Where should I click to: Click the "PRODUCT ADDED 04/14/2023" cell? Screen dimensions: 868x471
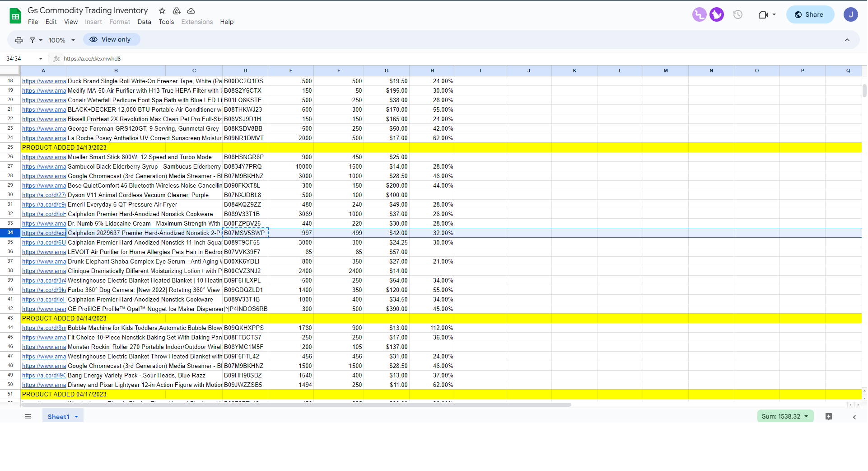click(64, 319)
